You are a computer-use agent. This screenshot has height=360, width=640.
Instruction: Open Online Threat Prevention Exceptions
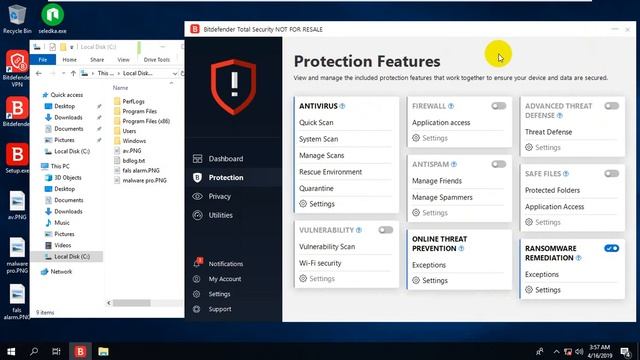429,265
